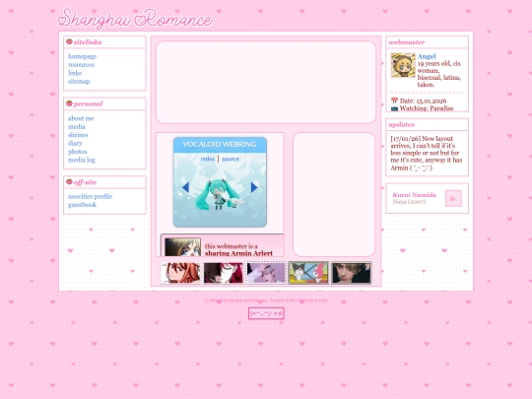The image size is (532, 399).
Task: Click the kaomoji button in footer
Action: click(x=266, y=313)
